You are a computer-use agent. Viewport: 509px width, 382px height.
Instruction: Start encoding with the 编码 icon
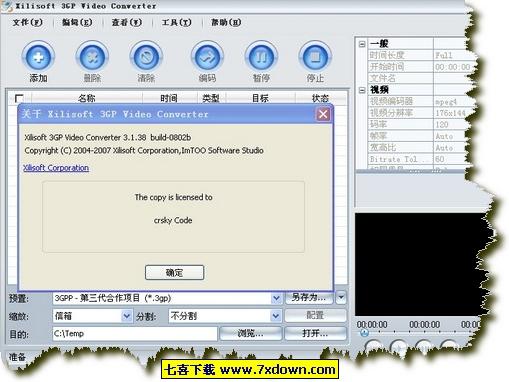pyautogui.click(x=207, y=57)
